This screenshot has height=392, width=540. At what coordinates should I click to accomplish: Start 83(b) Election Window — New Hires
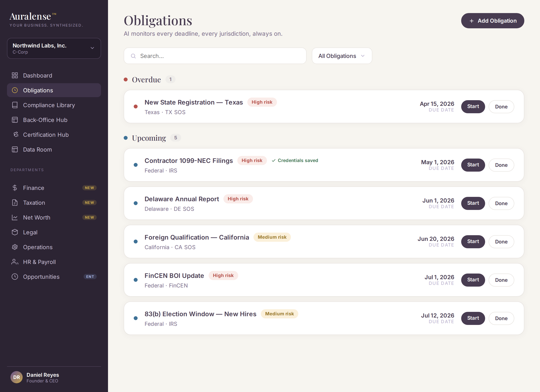473,318
